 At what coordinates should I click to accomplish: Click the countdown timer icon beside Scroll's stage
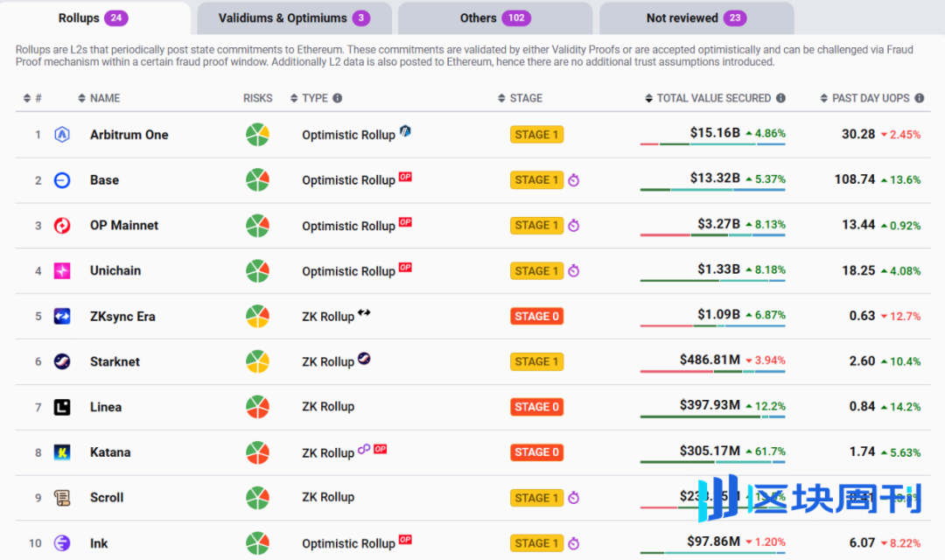pos(574,497)
